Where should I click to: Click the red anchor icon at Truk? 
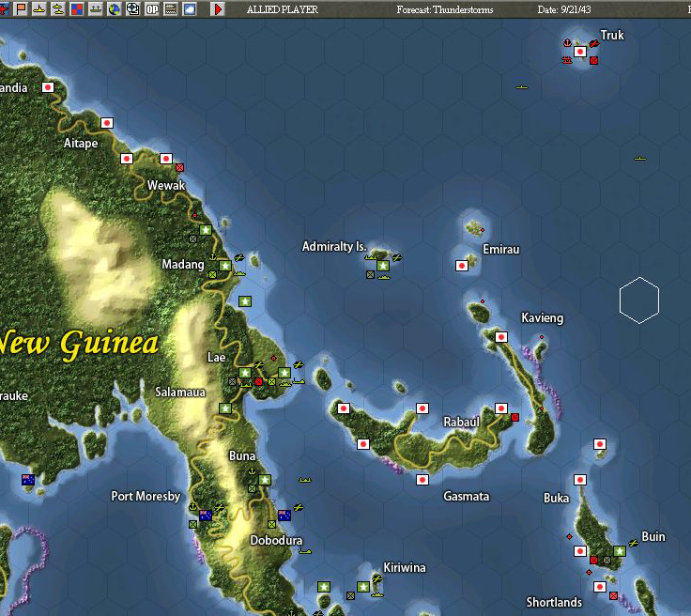click(x=567, y=43)
